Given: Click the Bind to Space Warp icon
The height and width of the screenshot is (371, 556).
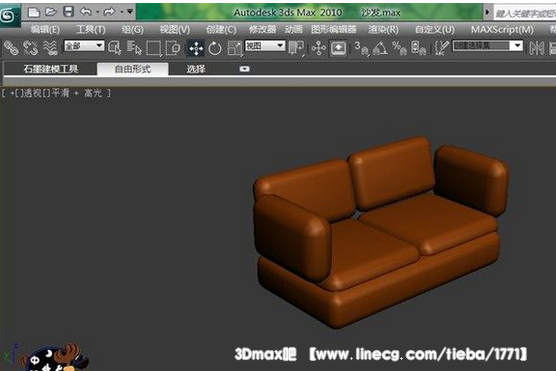Looking at the screenshot, I should tap(50, 48).
